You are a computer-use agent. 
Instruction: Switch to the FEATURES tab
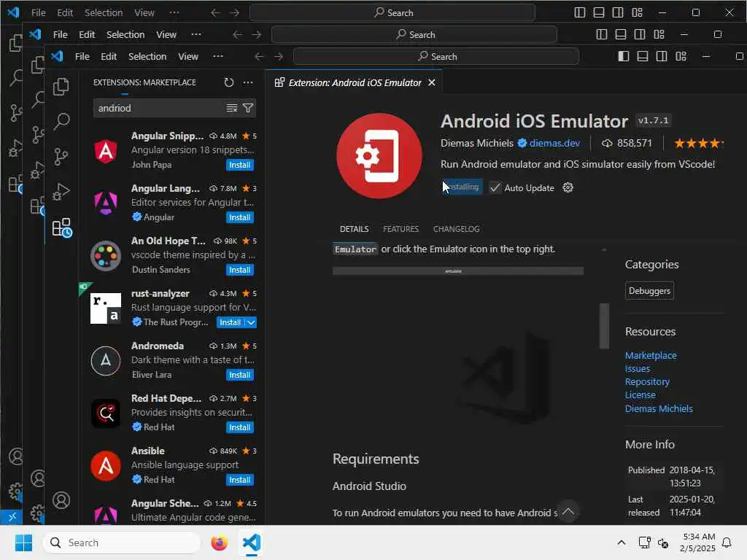pyautogui.click(x=400, y=229)
